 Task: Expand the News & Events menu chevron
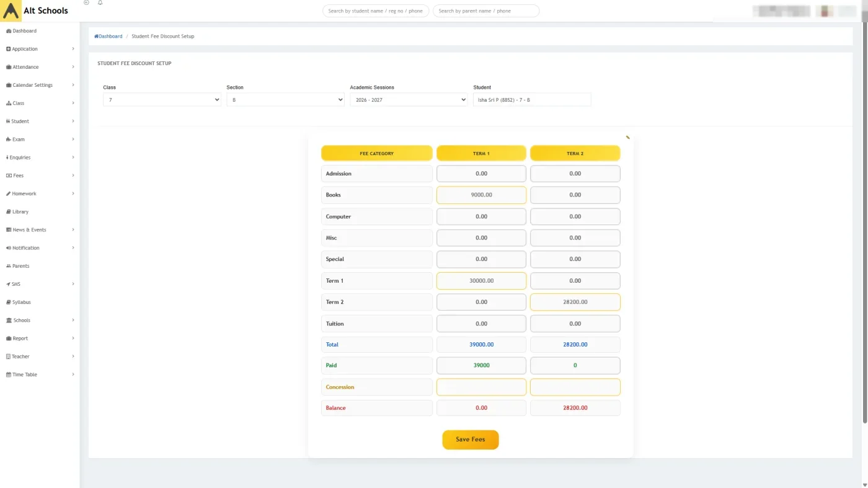click(73, 230)
